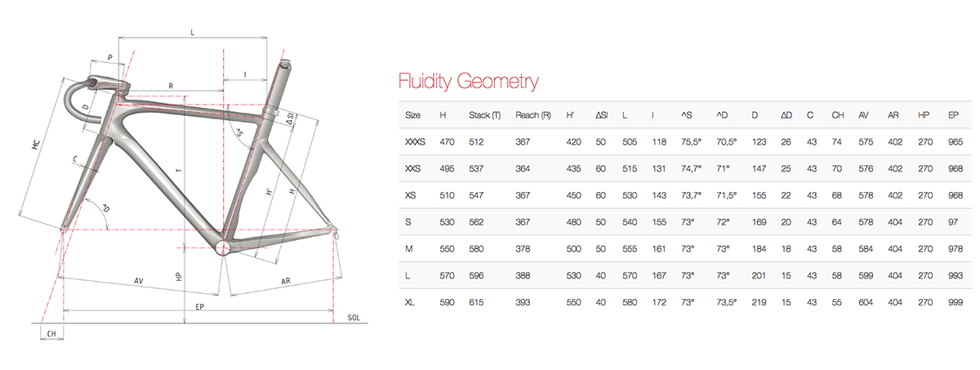Click the MC label on the frame diagram

(x=35, y=145)
